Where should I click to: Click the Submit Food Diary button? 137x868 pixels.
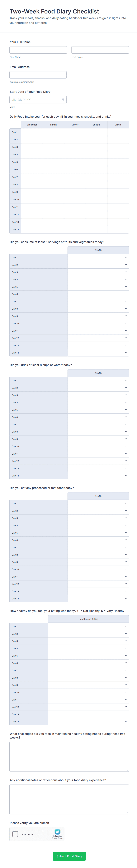click(x=69, y=856)
